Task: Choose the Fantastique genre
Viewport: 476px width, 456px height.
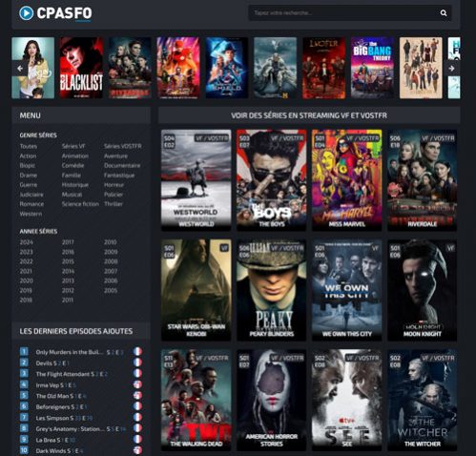Action: tap(119, 176)
